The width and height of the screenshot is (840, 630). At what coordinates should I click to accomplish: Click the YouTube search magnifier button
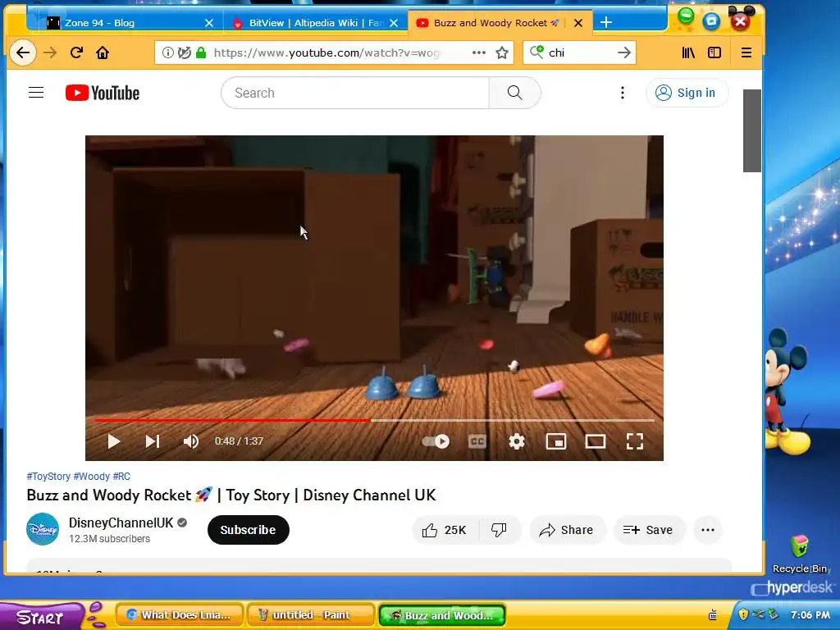click(515, 93)
